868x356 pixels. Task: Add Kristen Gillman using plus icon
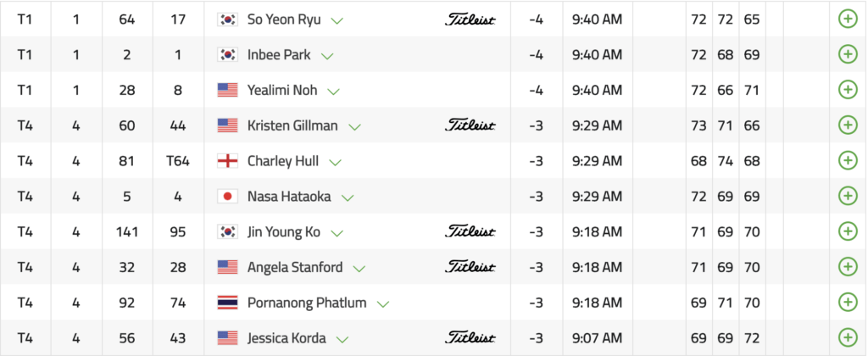(847, 125)
